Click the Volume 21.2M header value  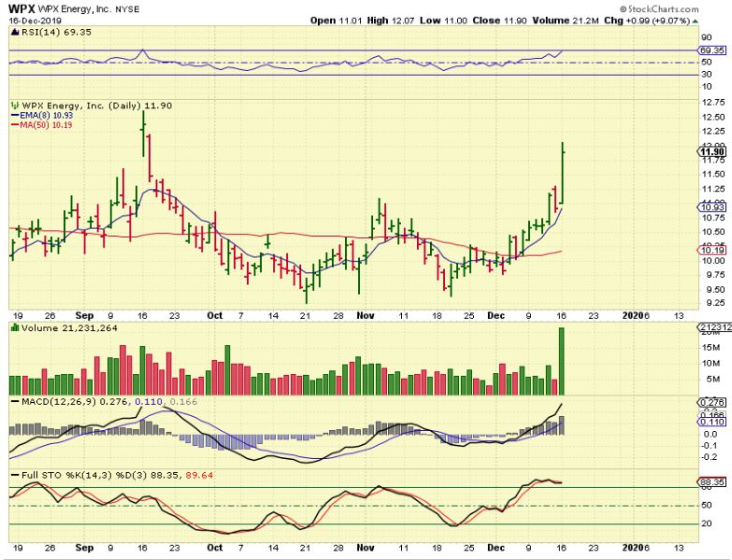pos(566,21)
